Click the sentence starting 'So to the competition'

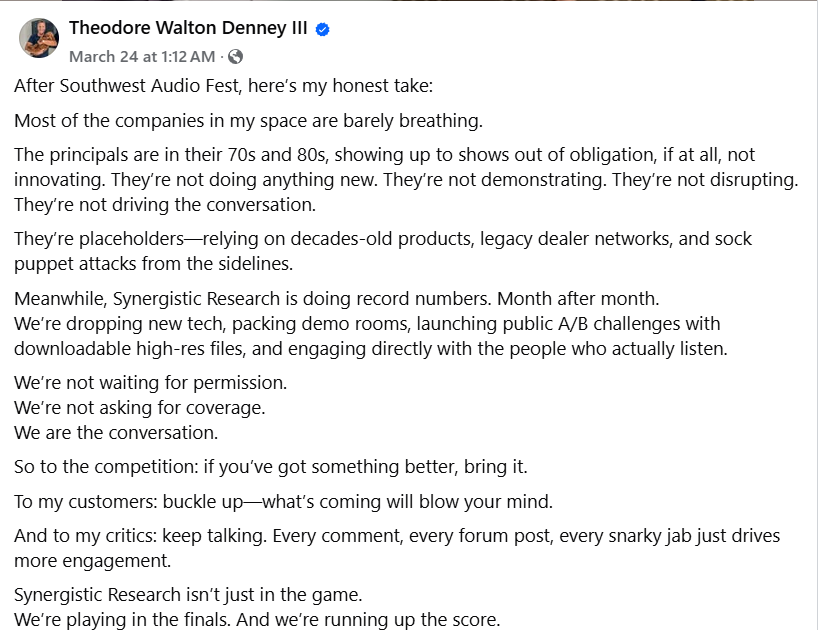[x=271, y=467]
